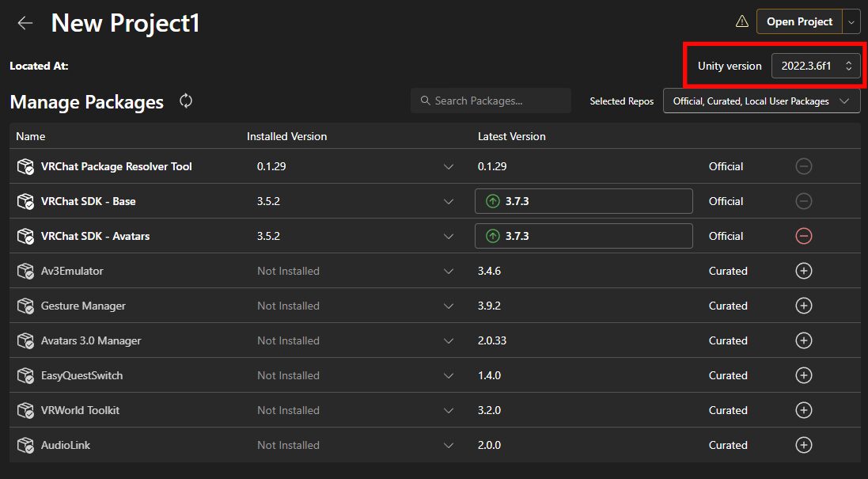Click the VRChat SDK - Avatars package icon
The image size is (868, 479).
25,236
